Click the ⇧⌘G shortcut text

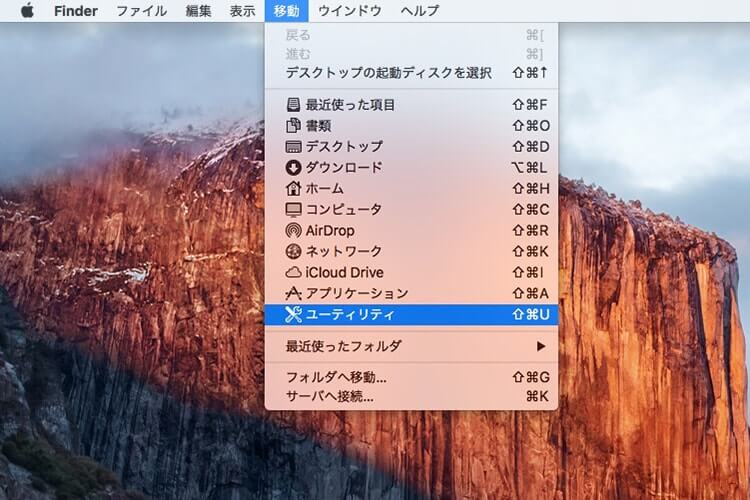pos(530,377)
